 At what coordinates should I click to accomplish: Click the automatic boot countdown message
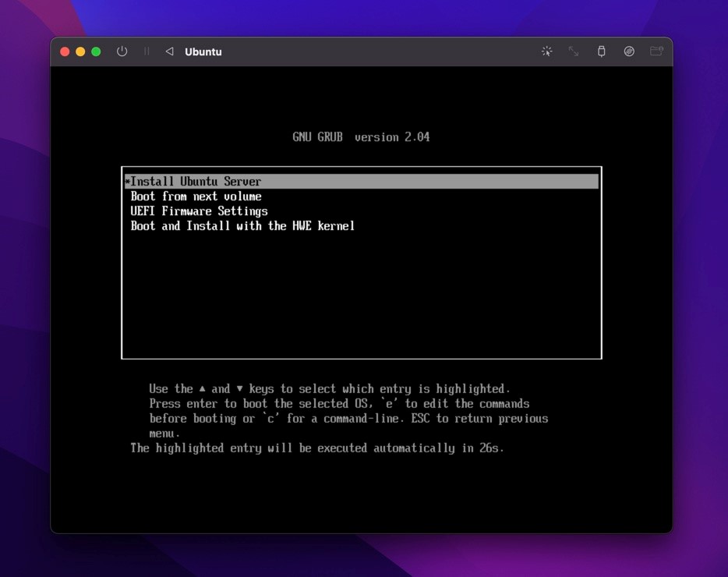(x=317, y=448)
